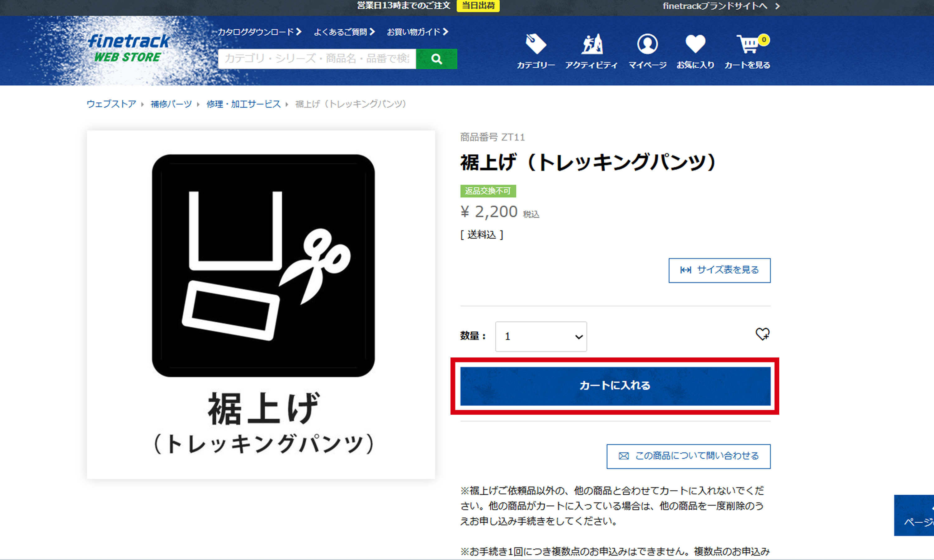Open マイページ user icon

[x=647, y=44]
